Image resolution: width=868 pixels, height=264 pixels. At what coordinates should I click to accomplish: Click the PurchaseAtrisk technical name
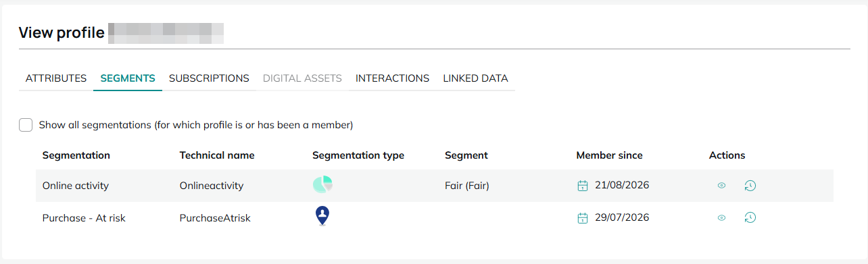[x=215, y=217]
